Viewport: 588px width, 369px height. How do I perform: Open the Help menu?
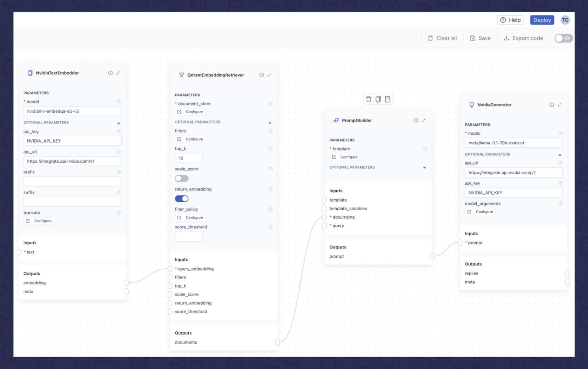pos(510,20)
